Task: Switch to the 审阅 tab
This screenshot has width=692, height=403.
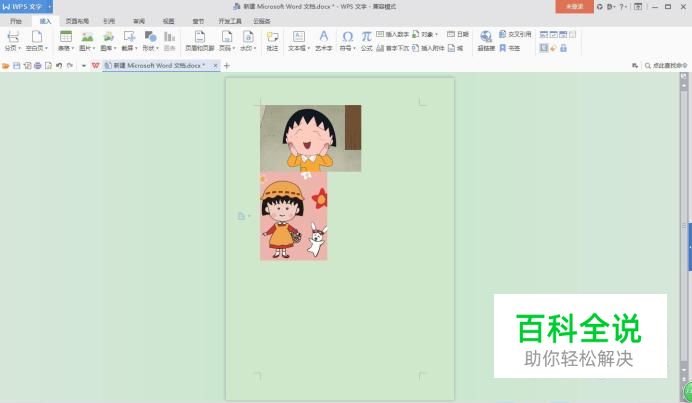Action: click(139, 21)
